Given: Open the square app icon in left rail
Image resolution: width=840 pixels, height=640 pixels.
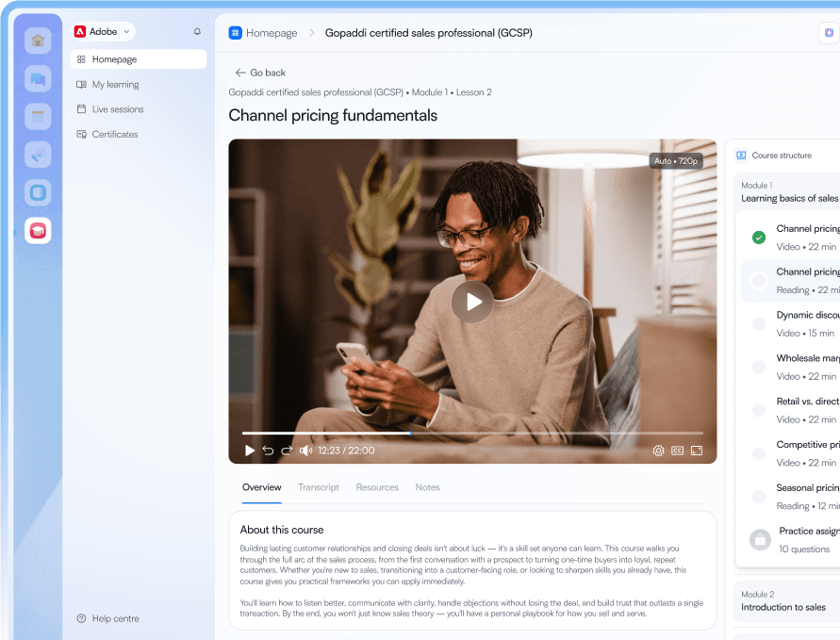Looking at the screenshot, I should (x=38, y=193).
